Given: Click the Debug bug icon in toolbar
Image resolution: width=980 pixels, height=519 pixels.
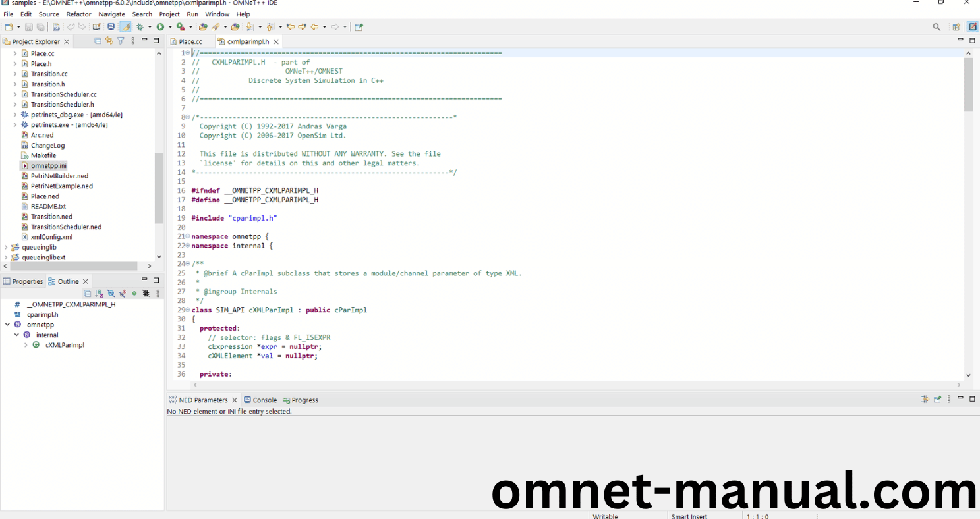Looking at the screenshot, I should click(x=140, y=27).
